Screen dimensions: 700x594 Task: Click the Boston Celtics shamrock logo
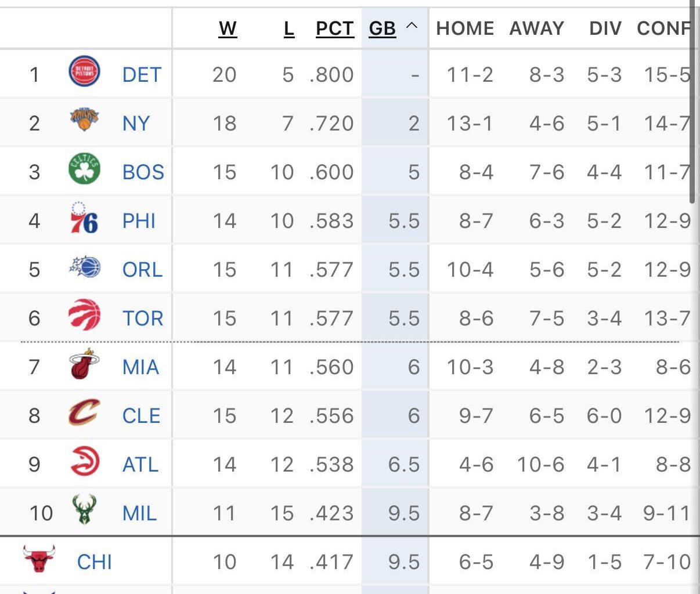[84, 169]
